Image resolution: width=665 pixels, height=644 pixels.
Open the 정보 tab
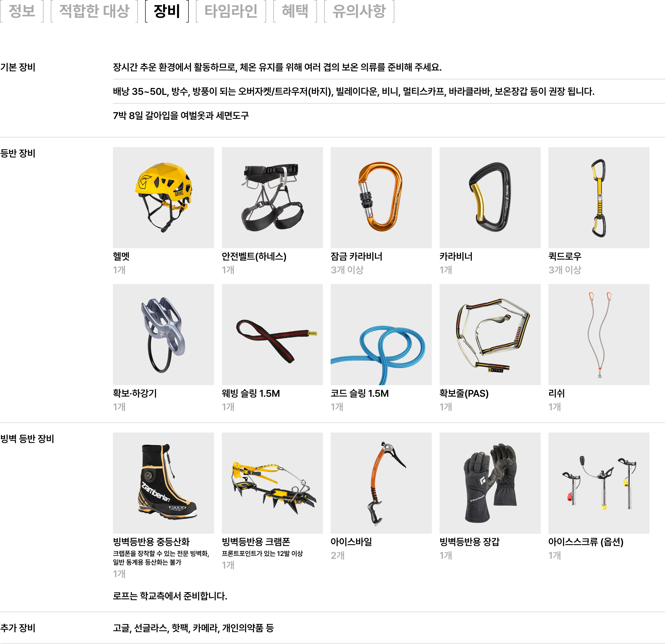[x=22, y=11]
